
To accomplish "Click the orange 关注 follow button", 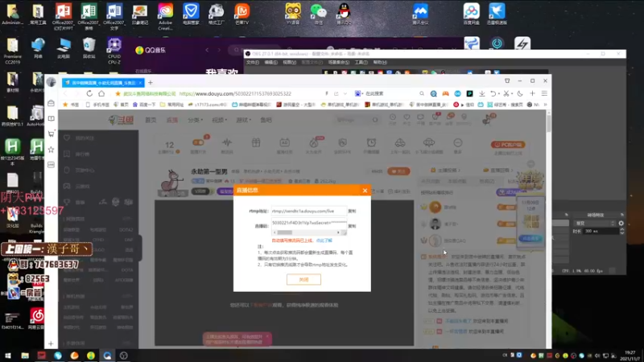I will click(398, 171).
